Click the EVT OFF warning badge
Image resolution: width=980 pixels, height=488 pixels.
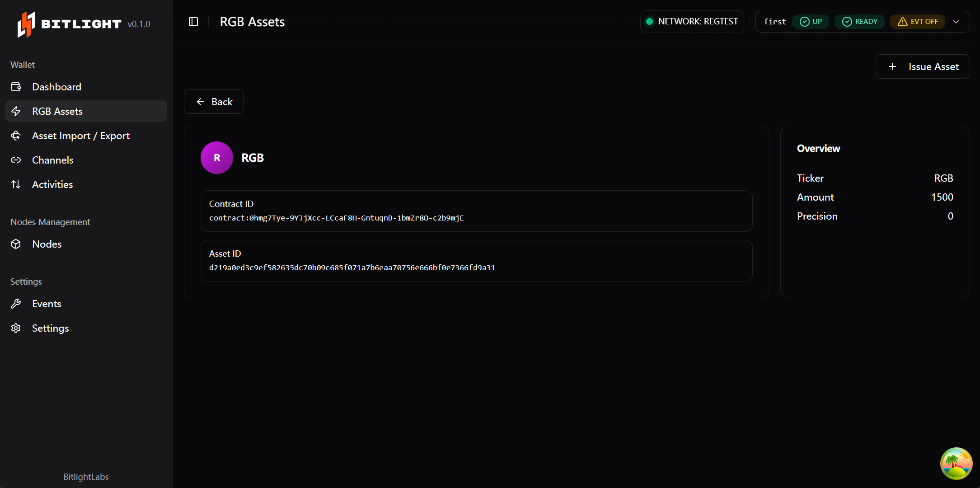(x=918, y=22)
